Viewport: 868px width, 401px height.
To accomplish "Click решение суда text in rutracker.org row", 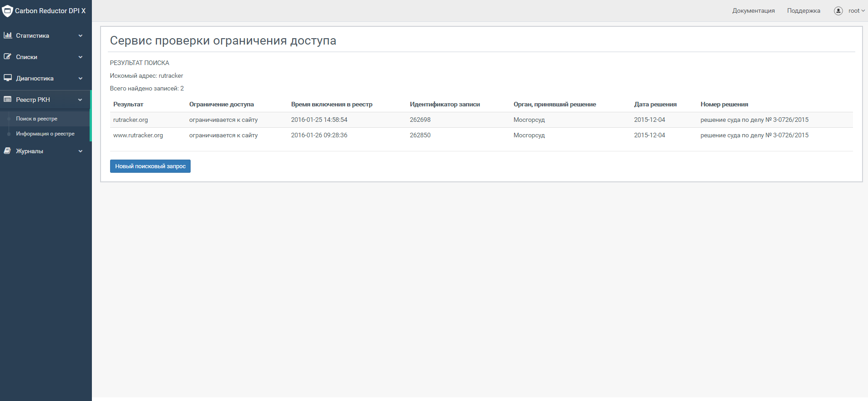I will tap(754, 120).
